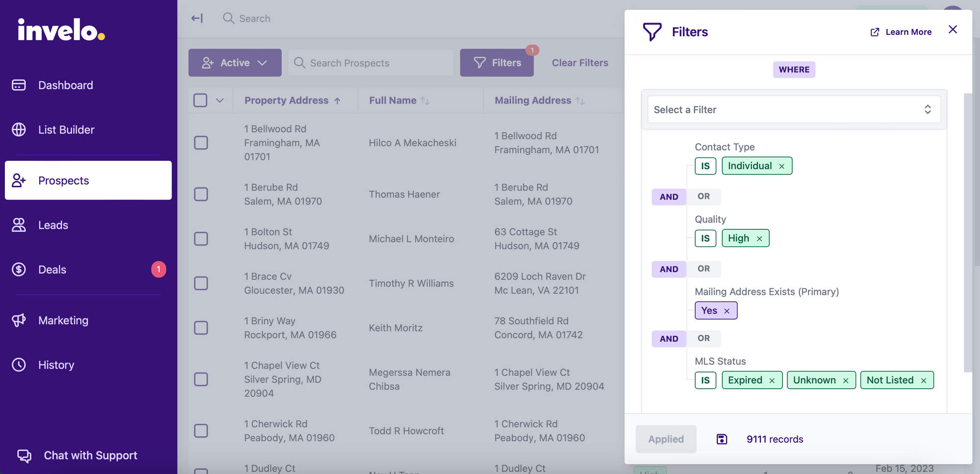Click the Applied button
Viewport: 980px width, 474px height.
point(666,439)
